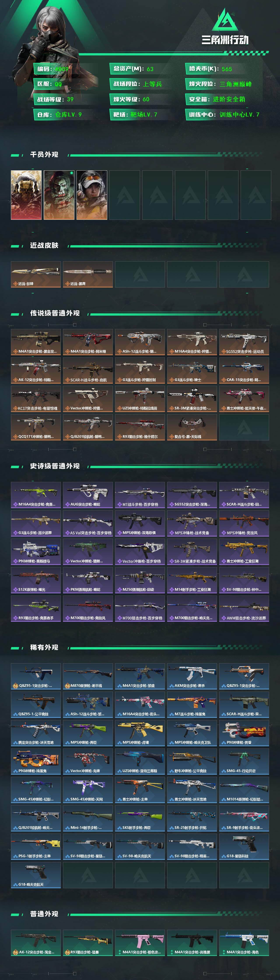The image size is (280, 980).
Task: Select M4A1突击步枪-海色 common skin
Action: point(244,943)
